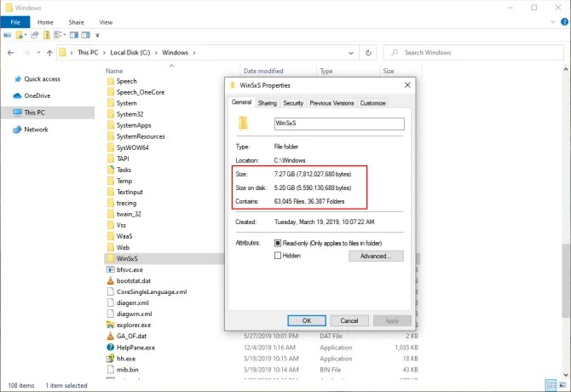Select the WinSxS folder in list
The width and height of the screenshot is (571, 392).
pos(127,258)
